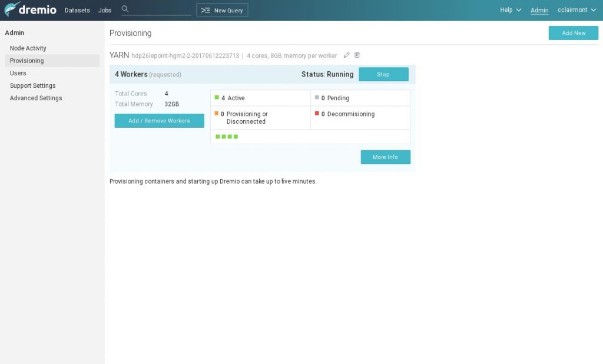Expand the cclairmont user menu
Screen dimensions: 603x364
[x=577, y=10]
